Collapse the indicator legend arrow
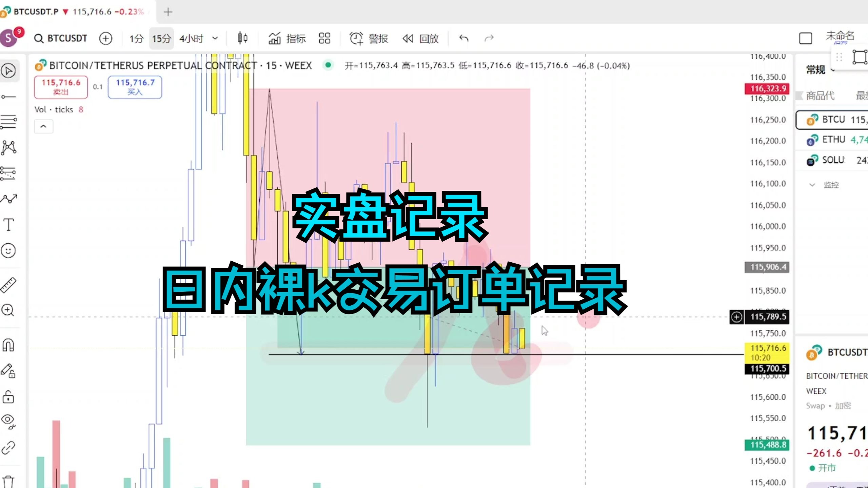The height and width of the screenshot is (488, 868). (43, 126)
